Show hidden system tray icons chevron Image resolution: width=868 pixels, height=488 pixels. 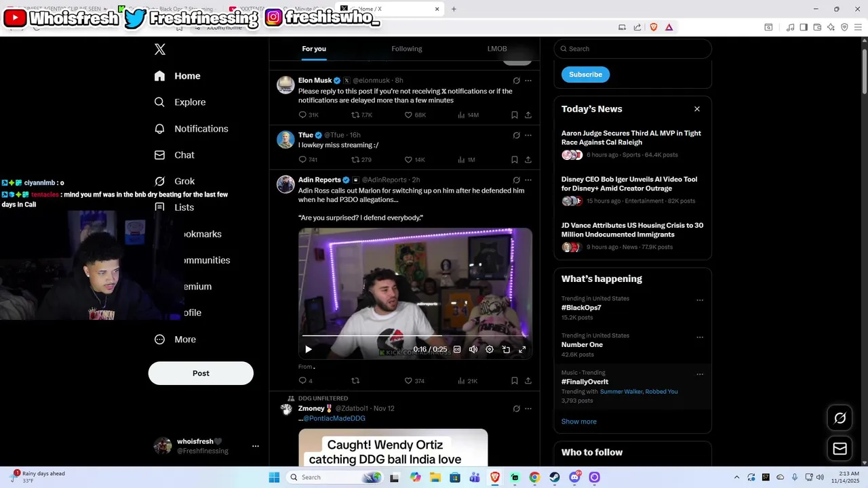[737, 477]
